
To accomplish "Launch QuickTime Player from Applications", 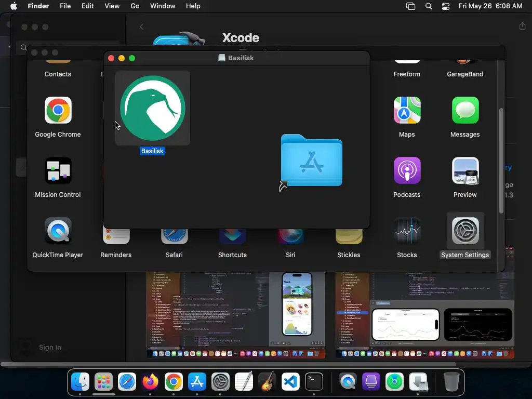I will (58, 231).
